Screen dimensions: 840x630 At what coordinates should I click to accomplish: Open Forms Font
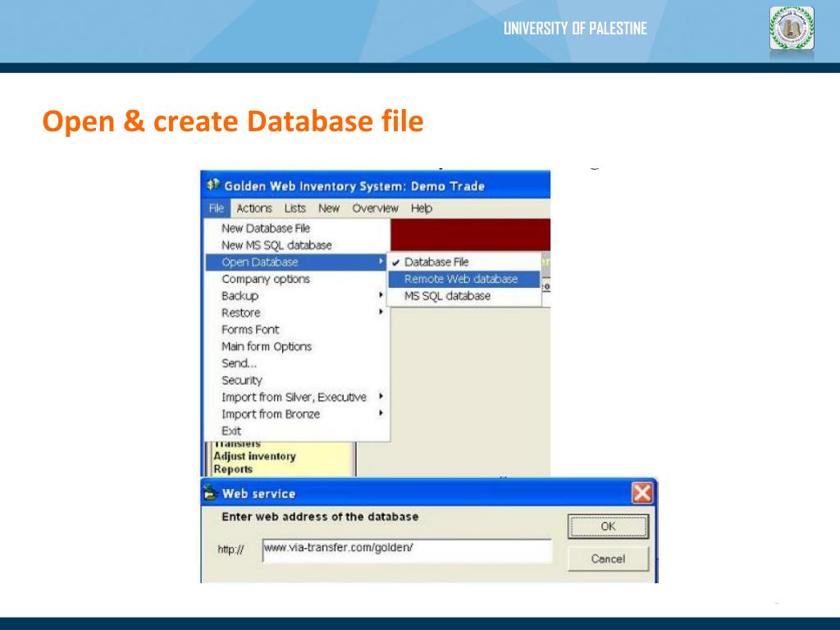[x=297, y=330]
